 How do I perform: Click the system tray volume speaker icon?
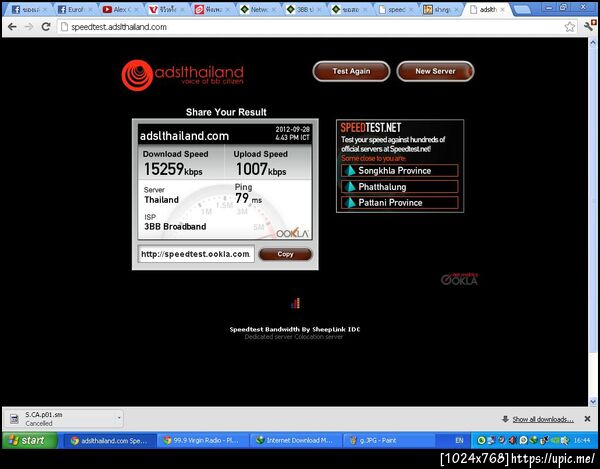click(513, 441)
